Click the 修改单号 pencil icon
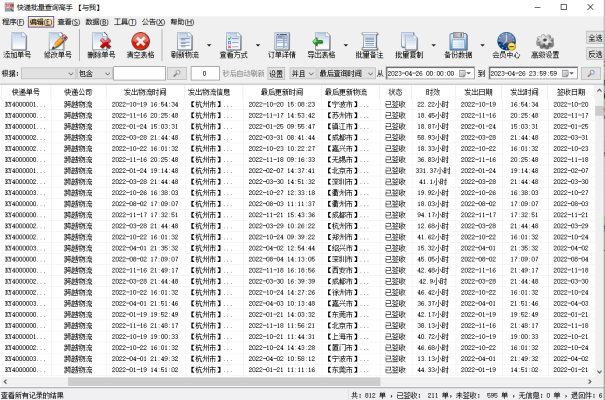 coord(58,43)
